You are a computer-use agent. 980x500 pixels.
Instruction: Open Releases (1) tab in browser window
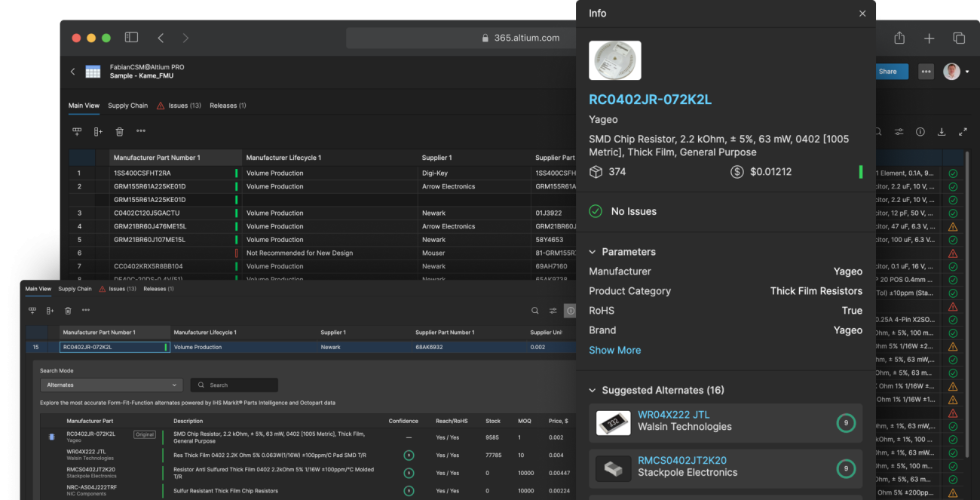point(228,106)
